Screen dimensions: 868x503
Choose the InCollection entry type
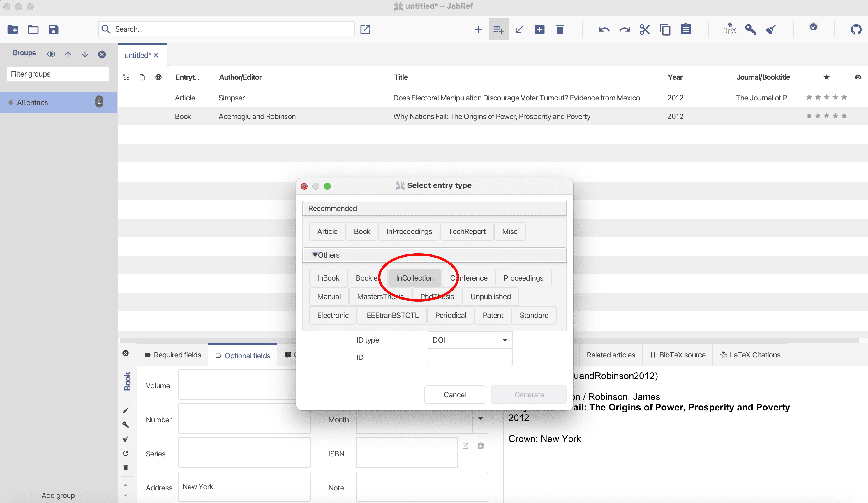[x=414, y=278]
